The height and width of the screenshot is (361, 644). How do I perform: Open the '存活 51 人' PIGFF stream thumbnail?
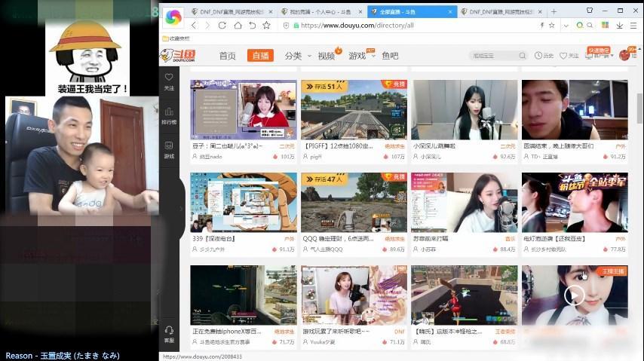(353, 109)
